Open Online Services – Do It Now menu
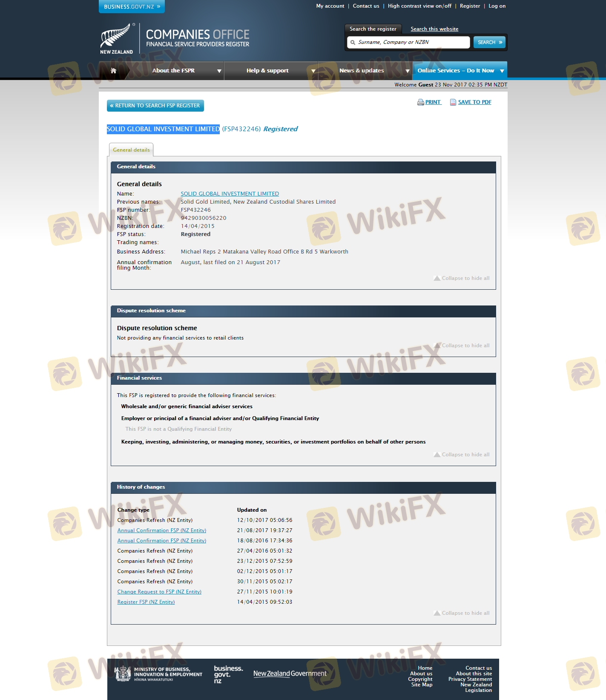606x700 pixels. pyautogui.click(x=460, y=71)
